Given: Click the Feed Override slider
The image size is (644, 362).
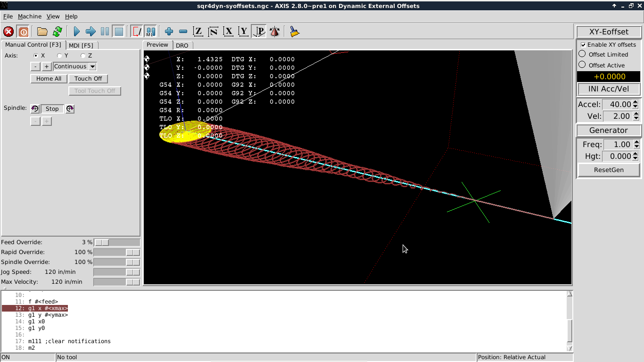Looking at the screenshot, I should [x=117, y=242].
